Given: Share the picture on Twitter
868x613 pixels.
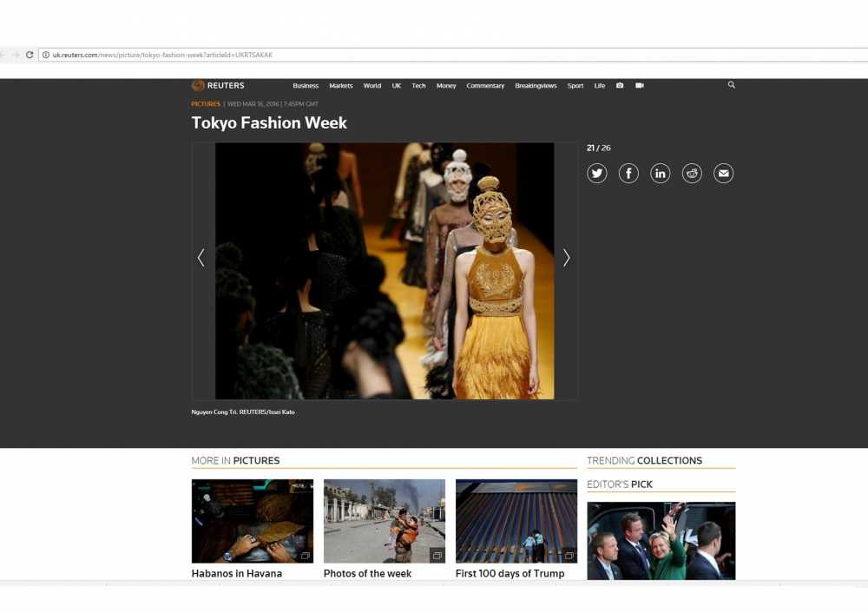Looking at the screenshot, I should tap(596, 174).
